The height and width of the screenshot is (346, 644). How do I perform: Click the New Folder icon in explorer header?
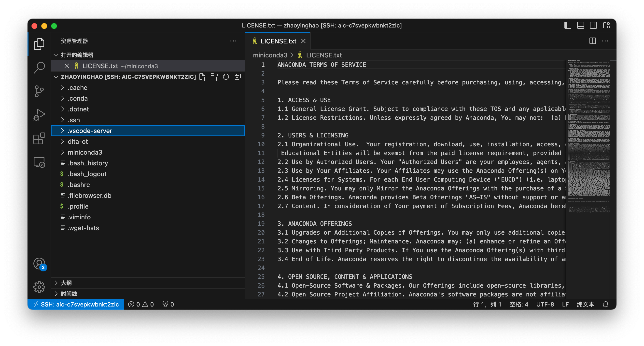tap(214, 77)
